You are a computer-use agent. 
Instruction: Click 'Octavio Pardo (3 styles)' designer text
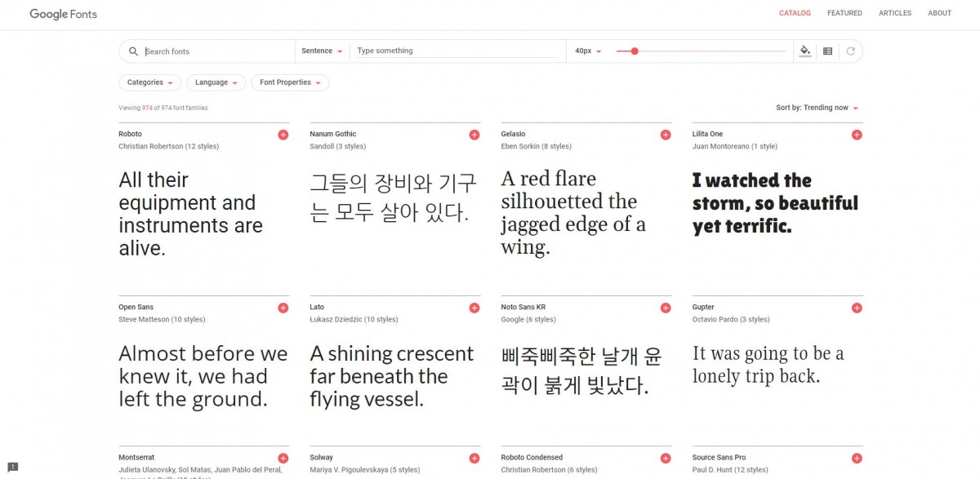pos(731,320)
